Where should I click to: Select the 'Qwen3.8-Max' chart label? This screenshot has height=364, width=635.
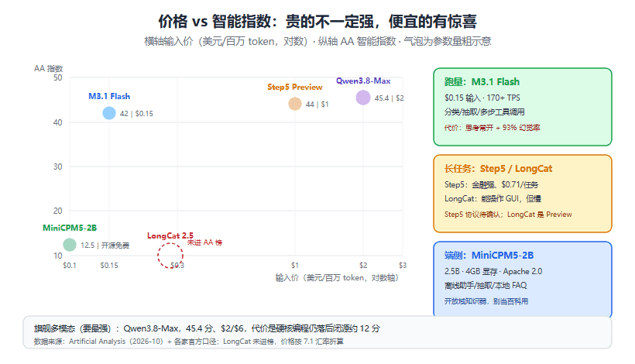363,81
